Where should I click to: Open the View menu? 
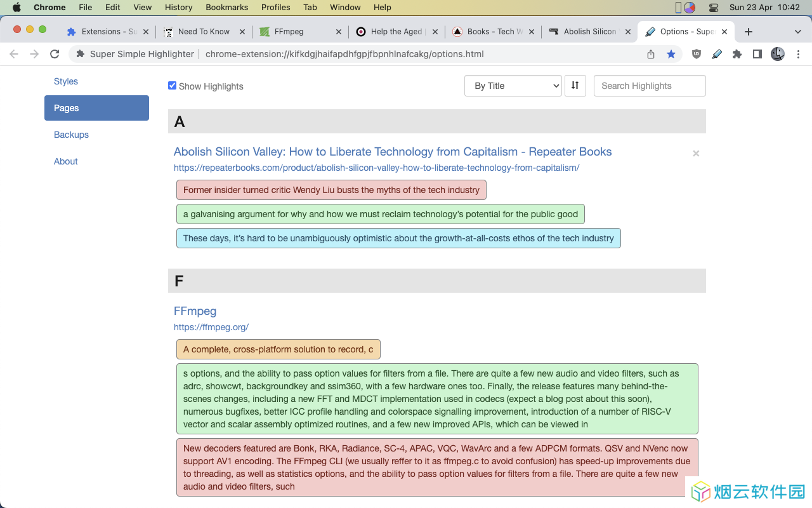tap(143, 7)
